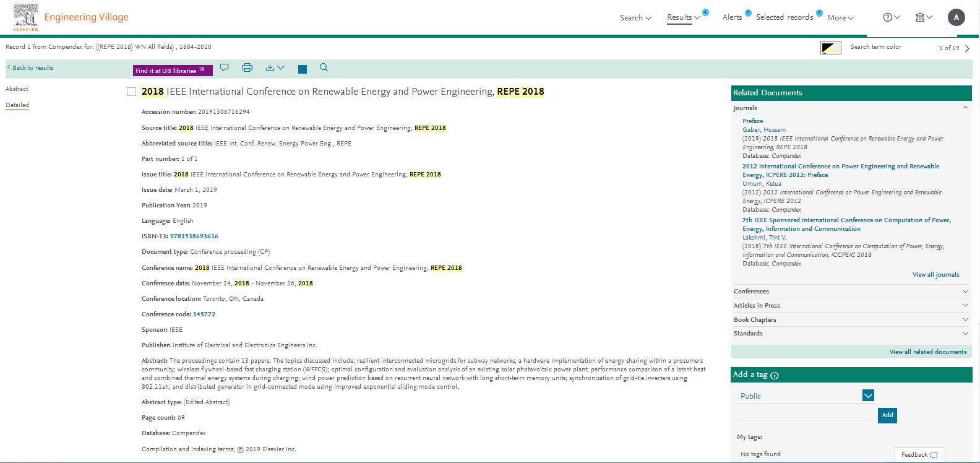Click the tag name input field

point(804,415)
